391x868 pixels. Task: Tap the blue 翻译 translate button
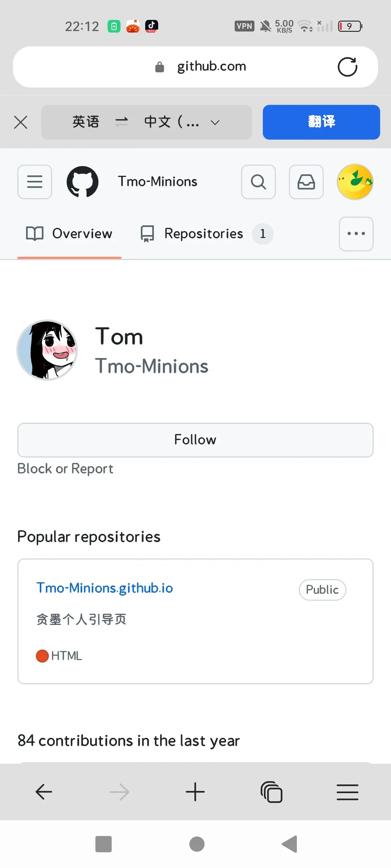(x=321, y=122)
